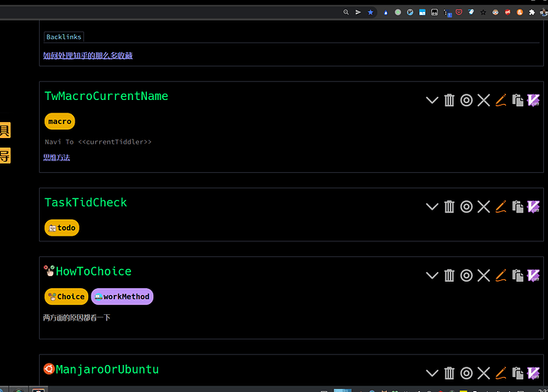The width and height of the screenshot is (548, 392).
Task: Click the black star extension icon
Action: (x=483, y=12)
